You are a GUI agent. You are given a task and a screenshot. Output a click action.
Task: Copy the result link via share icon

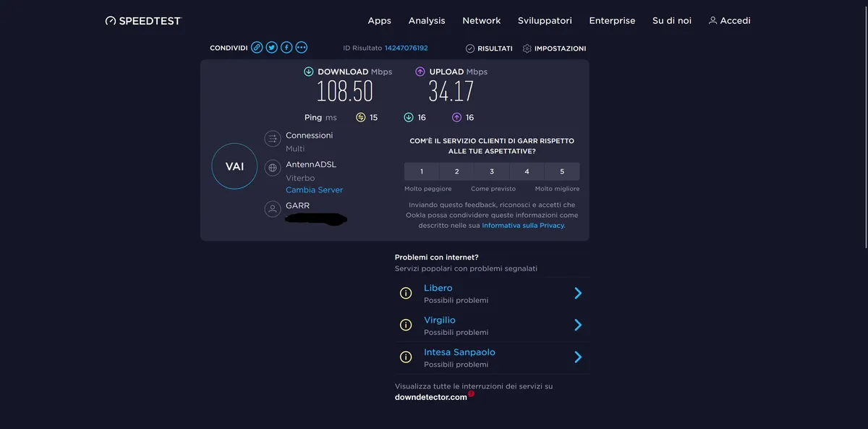(257, 48)
